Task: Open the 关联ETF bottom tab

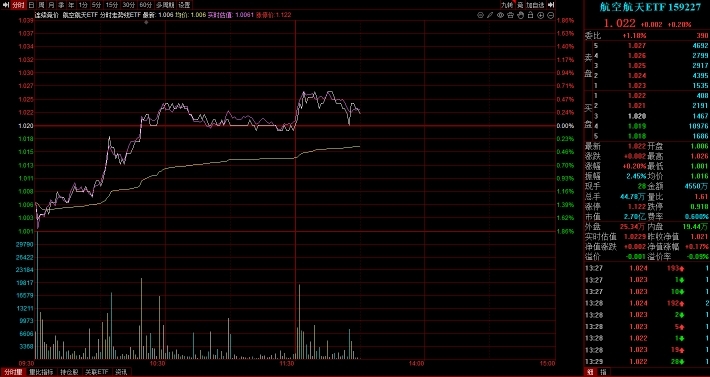Action: pos(97,372)
